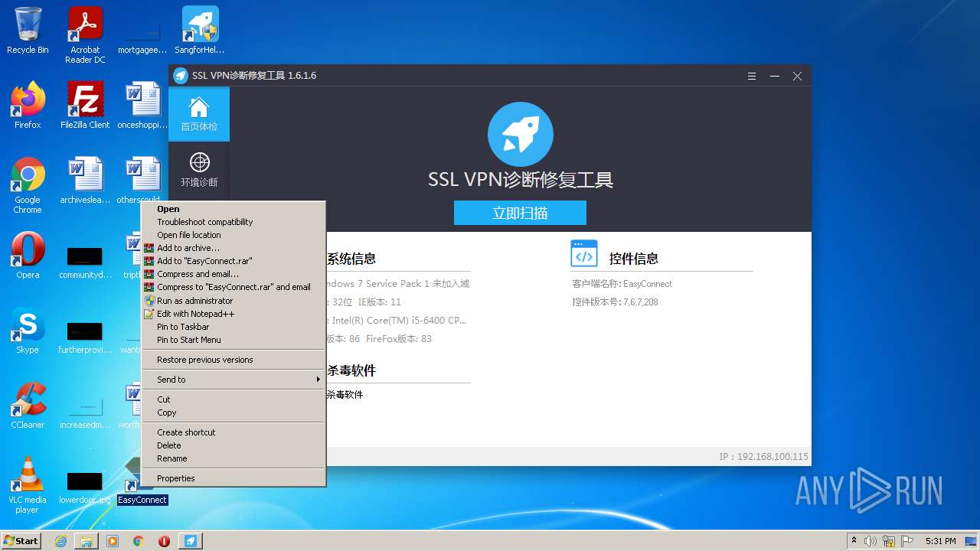Click the 客户端名称 EasyConnect text
Screen dimensions: 980x551
622,283
